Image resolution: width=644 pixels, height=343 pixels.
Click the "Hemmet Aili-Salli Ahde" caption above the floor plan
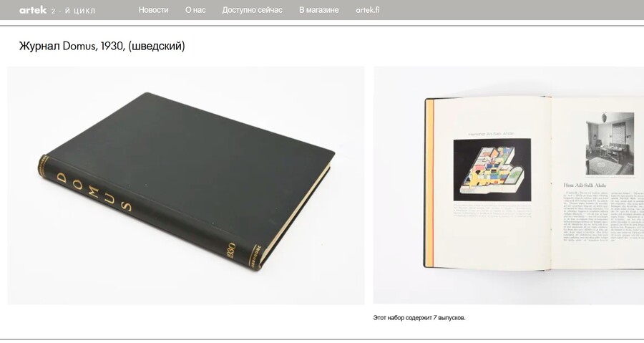(491, 133)
